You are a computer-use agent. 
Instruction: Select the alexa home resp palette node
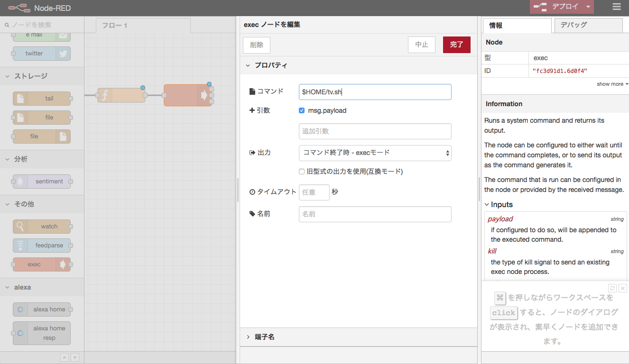coord(42,333)
